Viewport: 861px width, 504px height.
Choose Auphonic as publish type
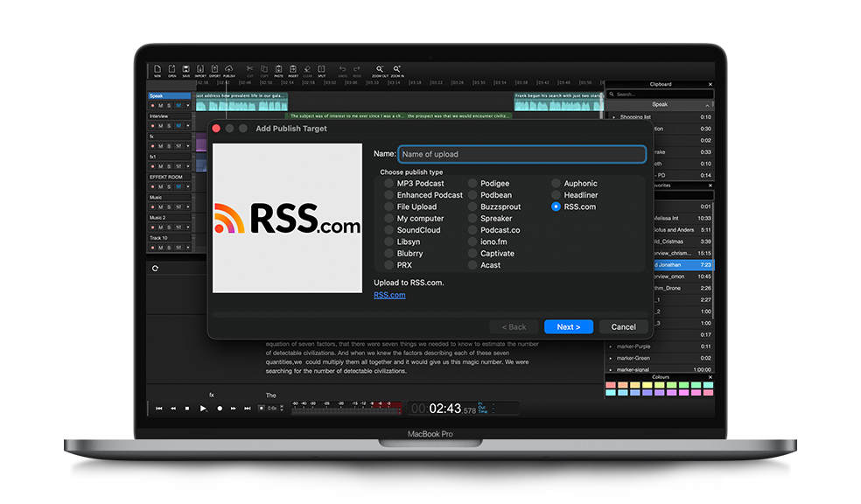click(556, 184)
